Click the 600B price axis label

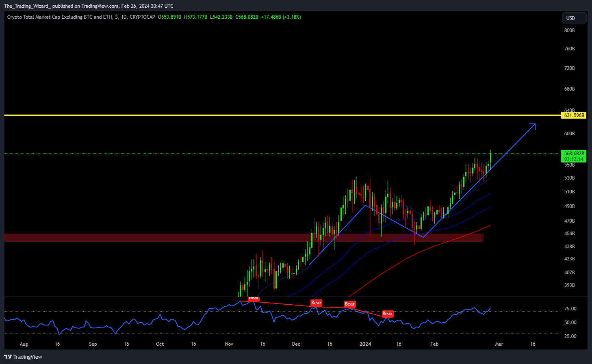pyautogui.click(x=570, y=134)
